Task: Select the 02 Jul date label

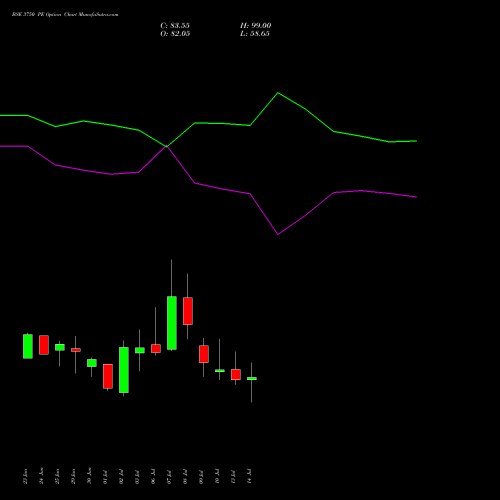Action: pyautogui.click(x=121, y=476)
